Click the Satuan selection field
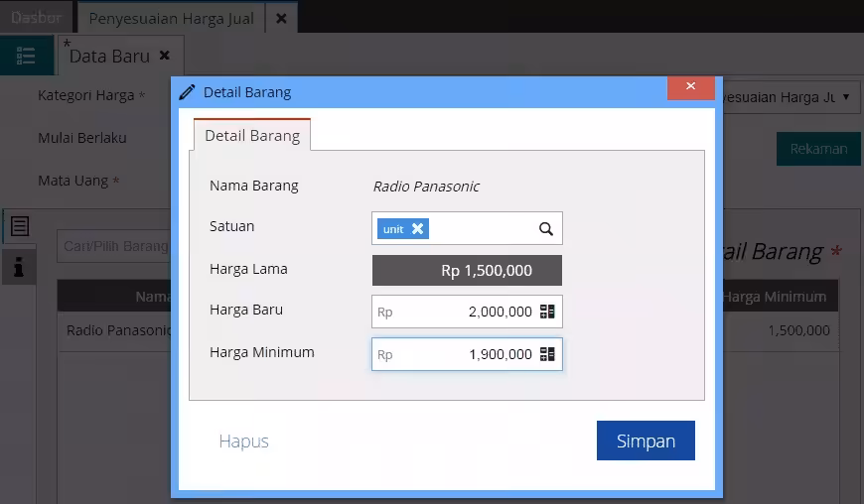This screenshot has height=504, width=864. [467, 228]
